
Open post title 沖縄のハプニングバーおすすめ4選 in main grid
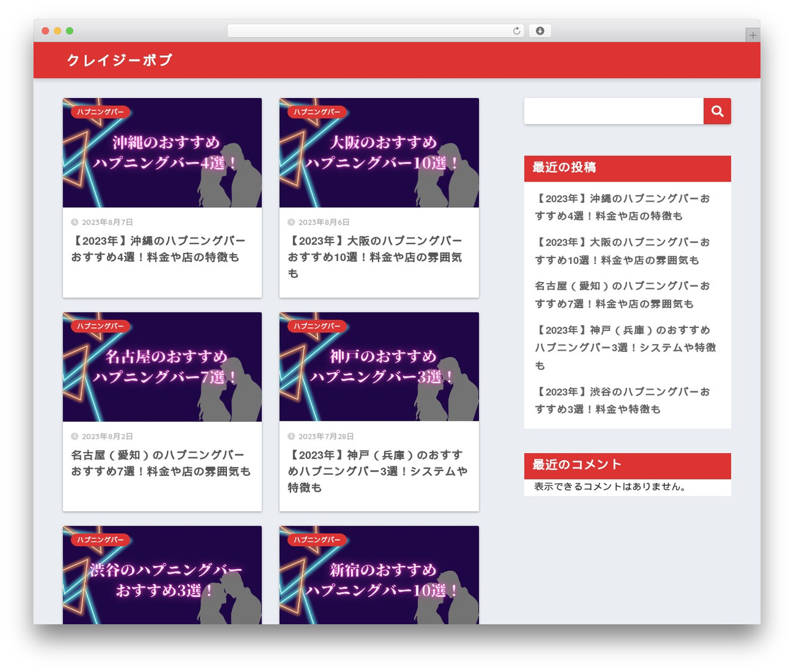[x=158, y=249]
